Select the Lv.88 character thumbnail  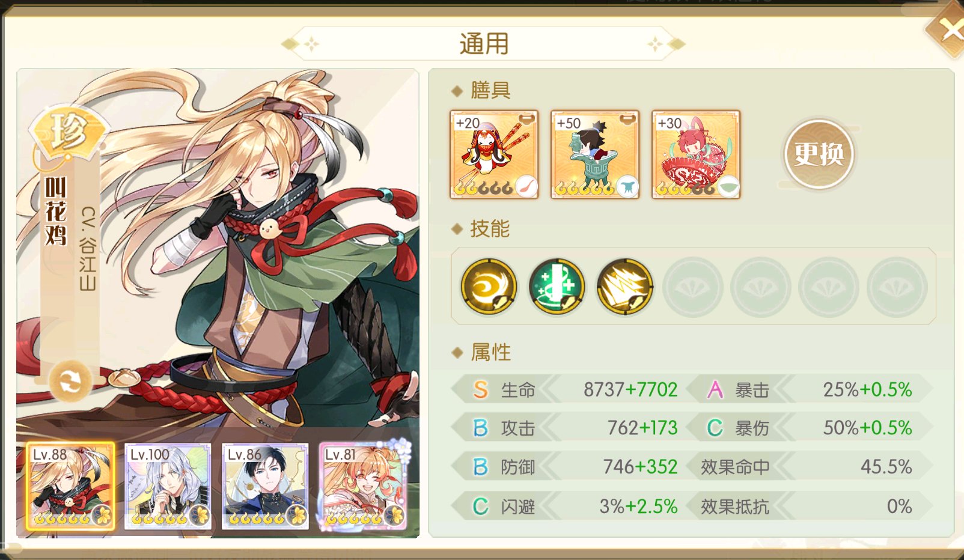point(70,486)
